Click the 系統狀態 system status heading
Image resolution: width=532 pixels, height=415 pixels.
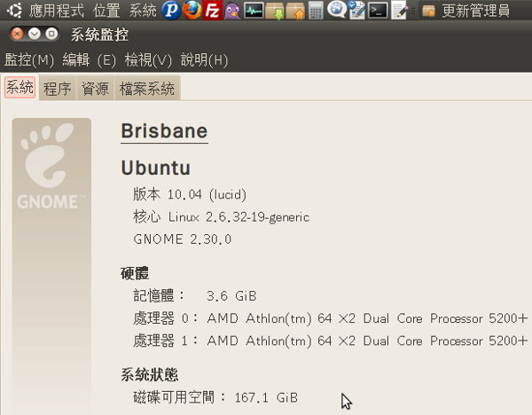(x=150, y=375)
